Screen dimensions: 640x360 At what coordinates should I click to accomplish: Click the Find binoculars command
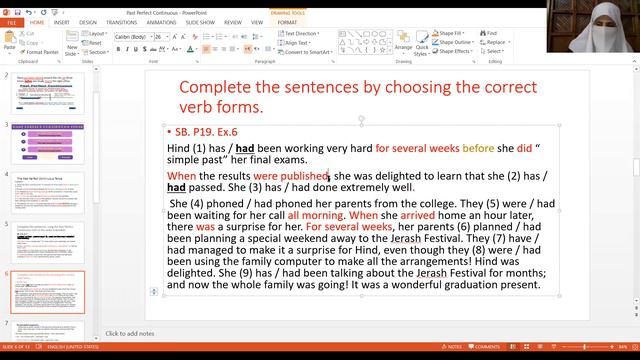click(x=489, y=33)
